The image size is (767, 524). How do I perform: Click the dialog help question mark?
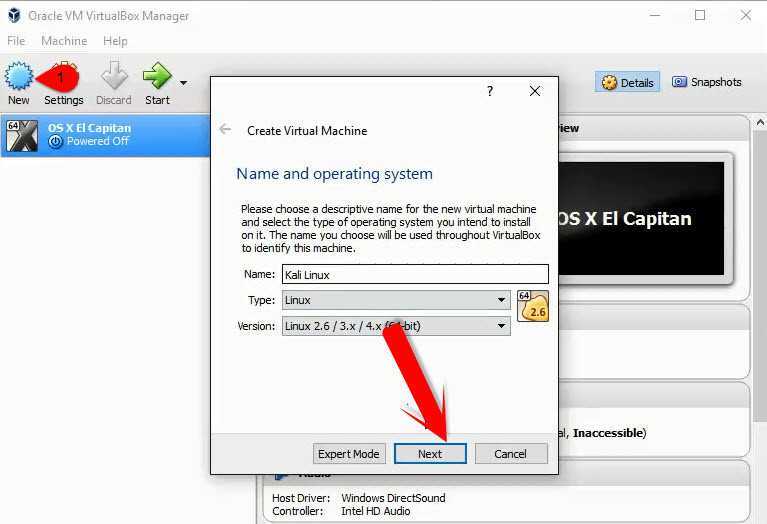[x=490, y=91]
